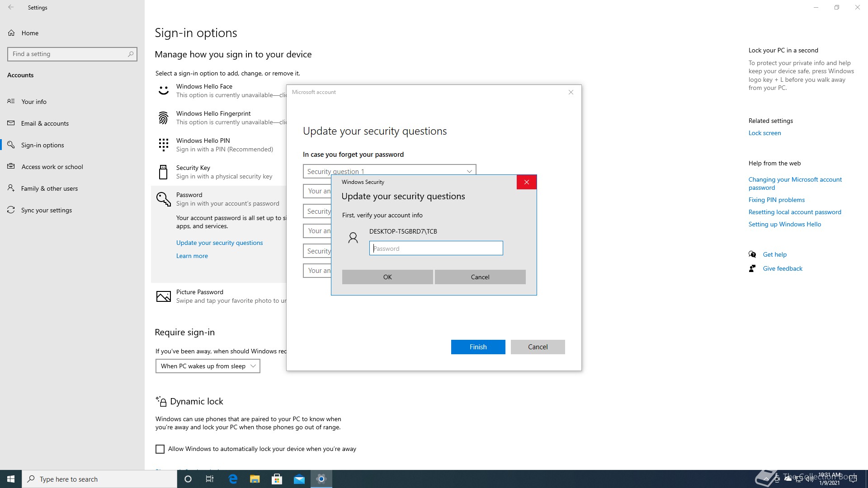Click the Windows Hello Fingerprint icon
The width and height of the screenshot is (868, 488).
(163, 118)
